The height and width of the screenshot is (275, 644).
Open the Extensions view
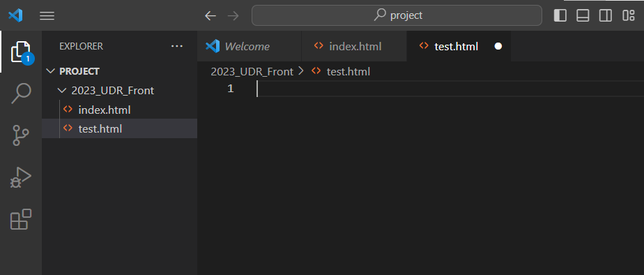pyautogui.click(x=21, y=219)
